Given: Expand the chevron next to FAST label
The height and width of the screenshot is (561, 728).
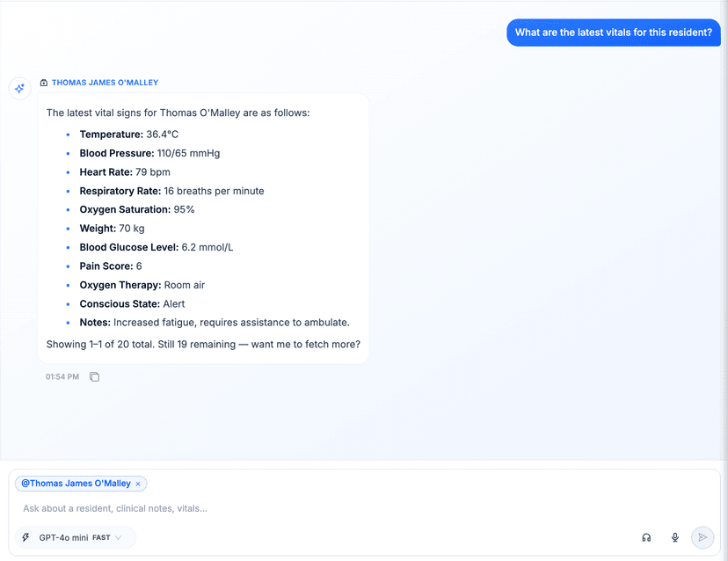Looking at the screenshot, I should (x=119, y=537).
